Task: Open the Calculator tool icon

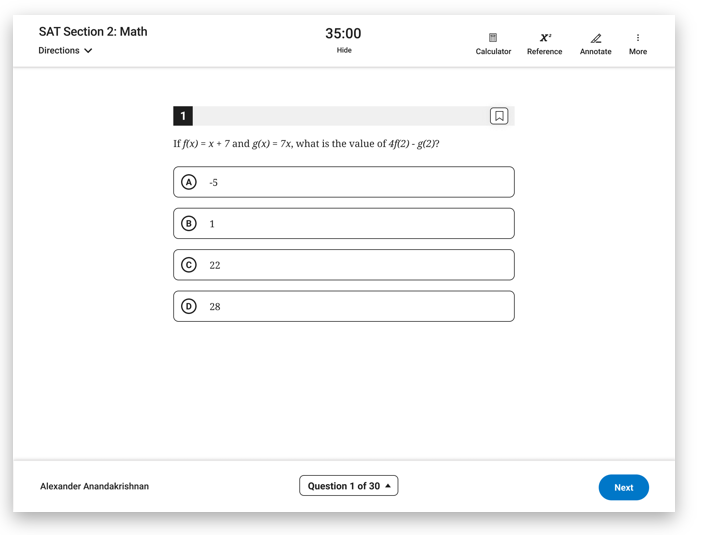Action: pyautogui.click(x=493, y=37)
